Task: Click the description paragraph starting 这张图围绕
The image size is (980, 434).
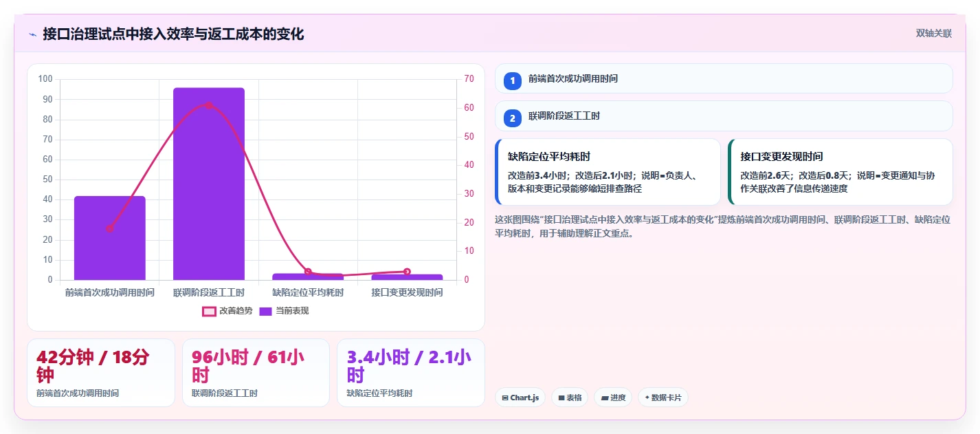Action: [x=722, y=226]
